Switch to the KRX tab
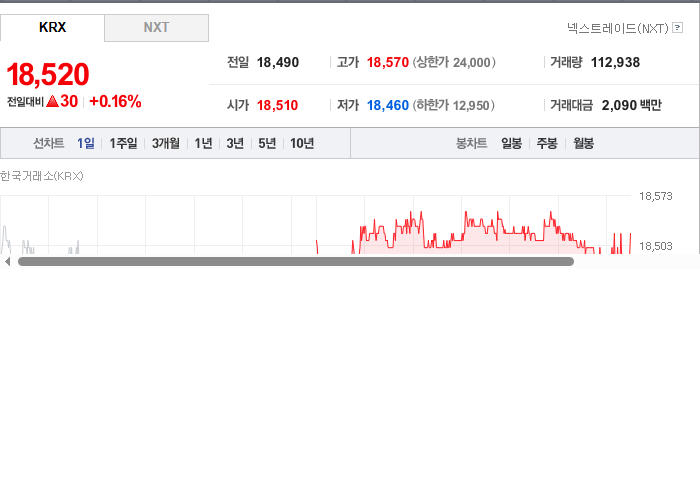Image resolution: width=700 pixels, height=490 pixels. 52,28
